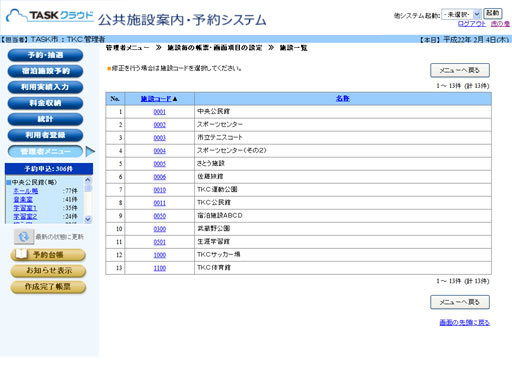Click the 起動 button

[493, 13]
